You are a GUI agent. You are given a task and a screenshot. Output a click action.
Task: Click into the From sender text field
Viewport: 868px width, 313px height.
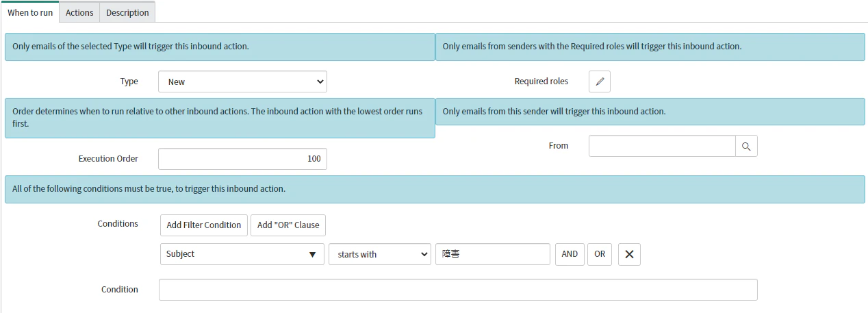(x=662, y=146)
